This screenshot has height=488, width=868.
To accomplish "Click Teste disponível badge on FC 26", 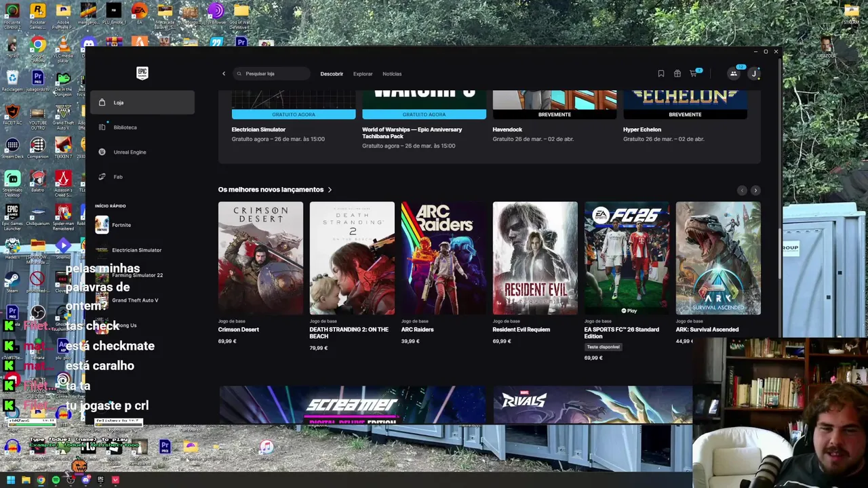I will [604, 347].
